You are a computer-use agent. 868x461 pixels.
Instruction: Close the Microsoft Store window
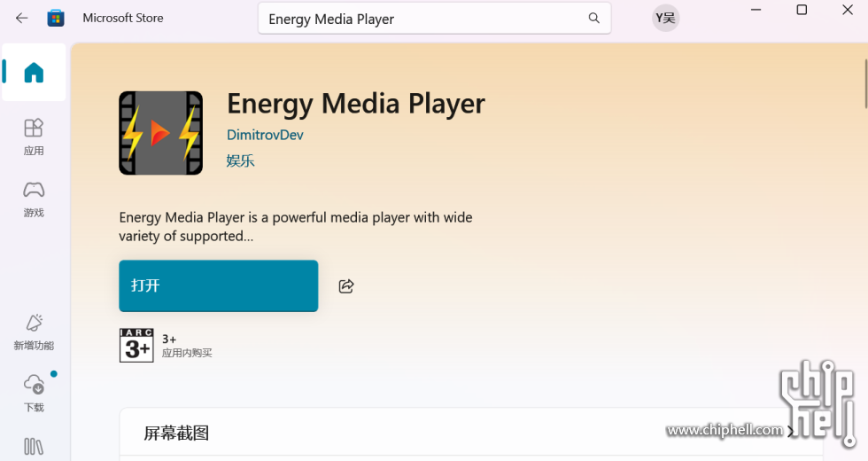click(x=848, y=10)
